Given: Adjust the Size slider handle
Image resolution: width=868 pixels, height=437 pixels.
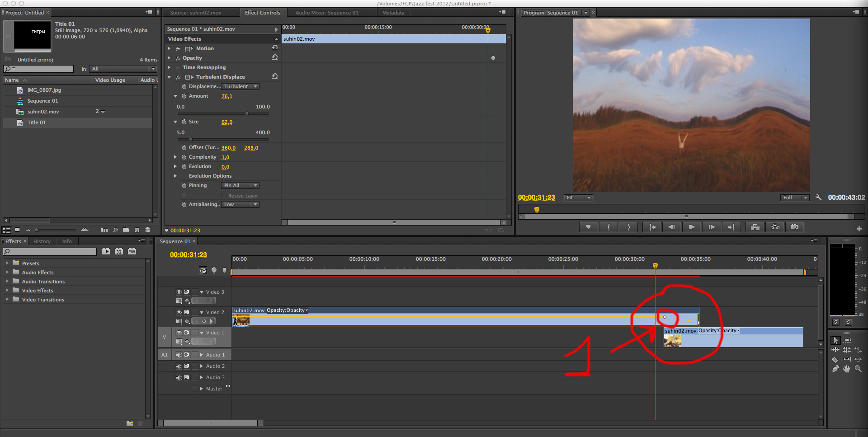Looking at the screenshot, I should tap(190, 139).
